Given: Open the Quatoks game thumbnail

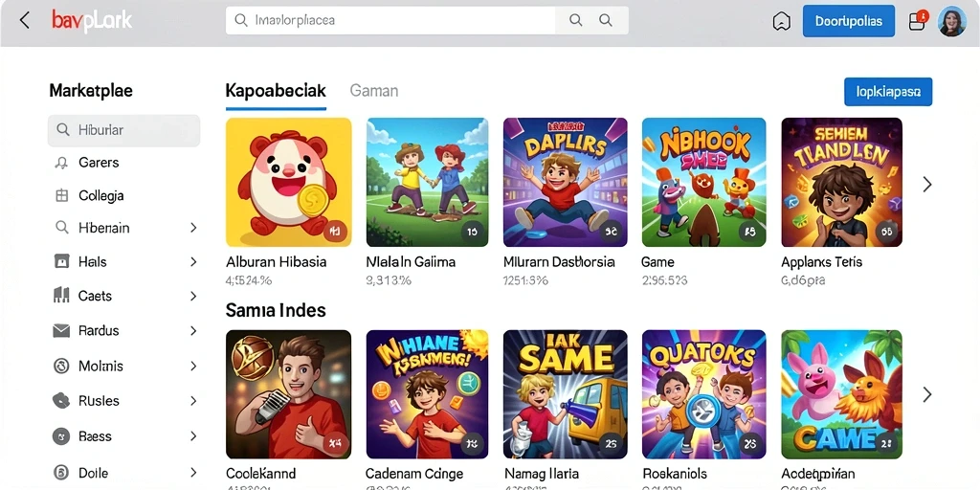Looking at the screenshot, I should 703,394.
